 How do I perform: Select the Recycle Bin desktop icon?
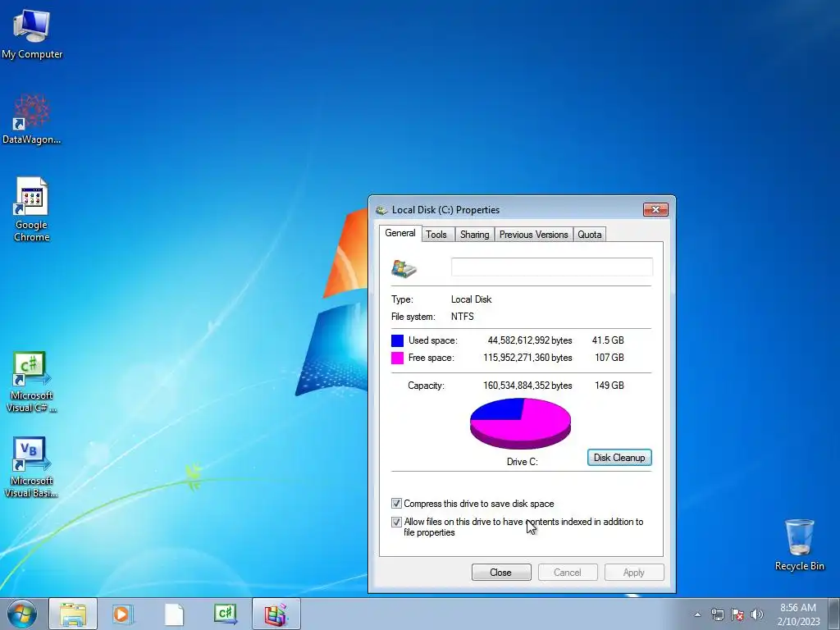(799, 543)
